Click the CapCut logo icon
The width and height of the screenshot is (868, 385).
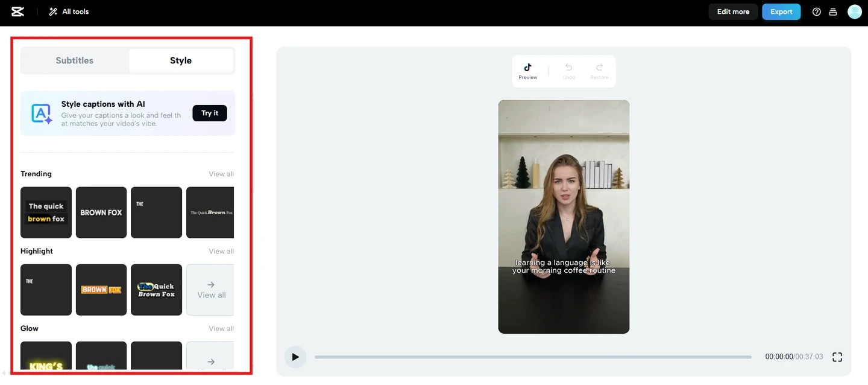[x=17, y=11]
